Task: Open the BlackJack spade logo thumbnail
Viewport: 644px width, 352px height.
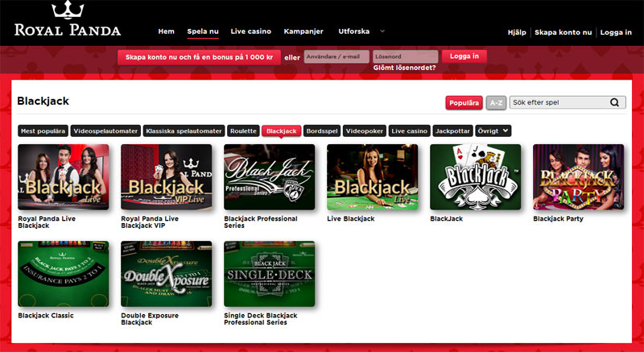Action: (x=476, y=177)
